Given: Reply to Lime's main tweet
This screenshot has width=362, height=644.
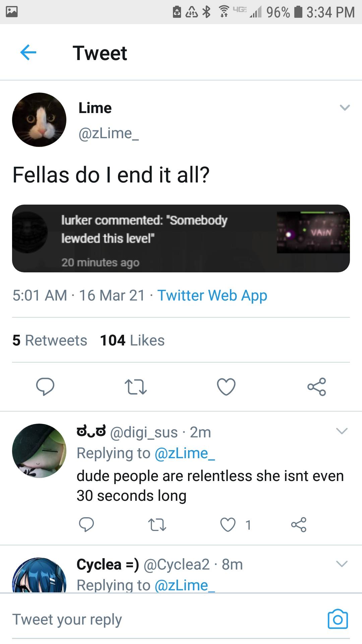Looking at the screenshot, I should coord(45,386).
